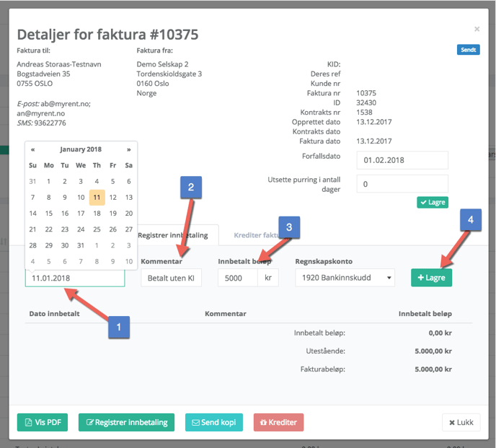Pick January 24 in the calendar
The width and height of the screenshot is (496, 448).
(81, 229)
